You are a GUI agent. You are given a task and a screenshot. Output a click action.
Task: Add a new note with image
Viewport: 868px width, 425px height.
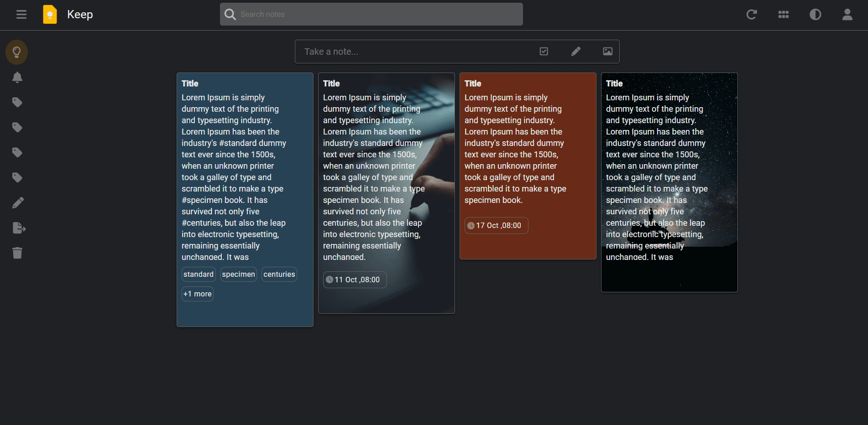tap(608, 52)
